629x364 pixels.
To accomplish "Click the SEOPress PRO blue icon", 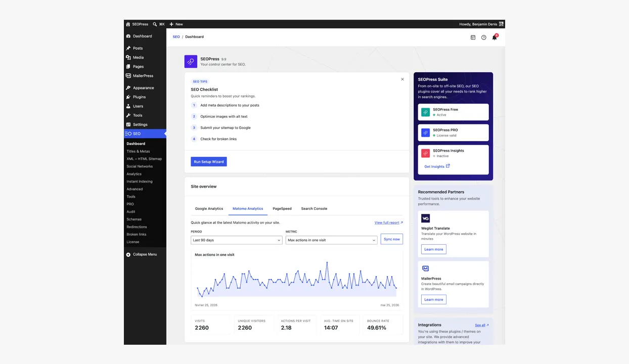I will (x=426, y=132).
